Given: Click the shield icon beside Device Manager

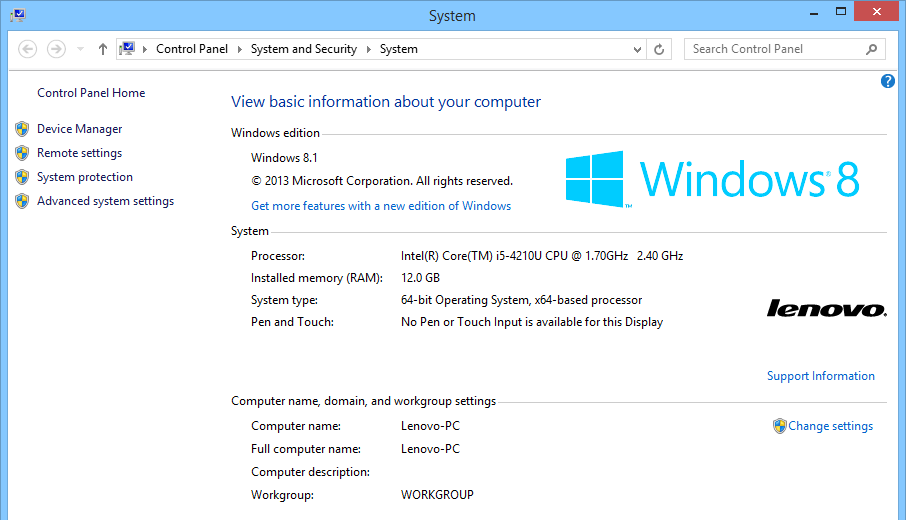Looking at the screenshot, I should tap(22, 129).
